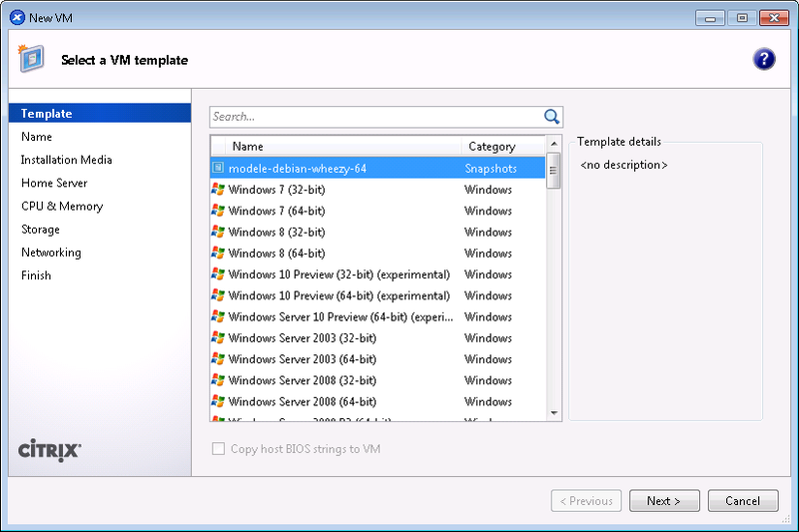Click the blue help question mark icon
Screen dimensions: 799x532
click(764, 60)
